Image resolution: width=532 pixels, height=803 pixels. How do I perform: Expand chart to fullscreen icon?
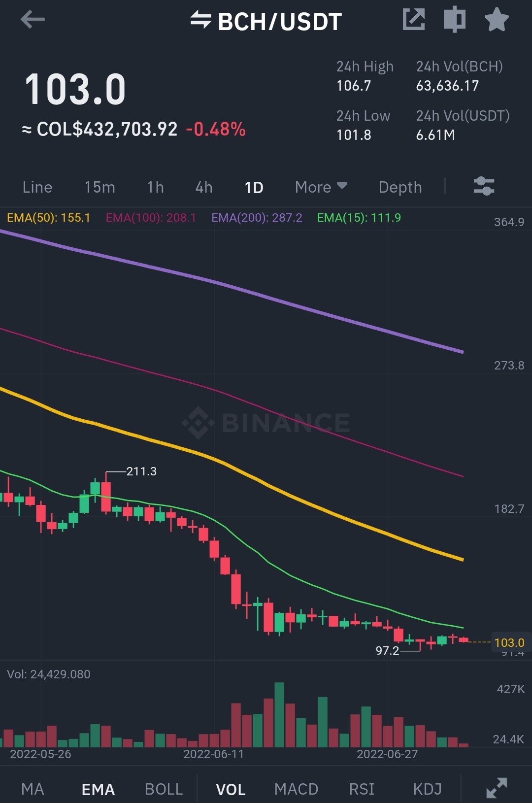(497, 788)
